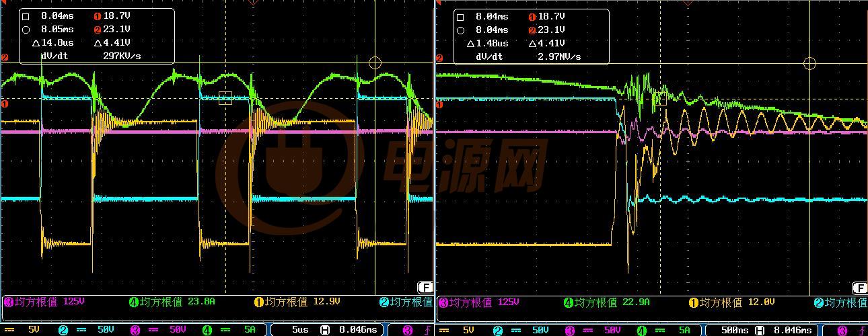Click the 500ns timebase setting

(734, 330)
